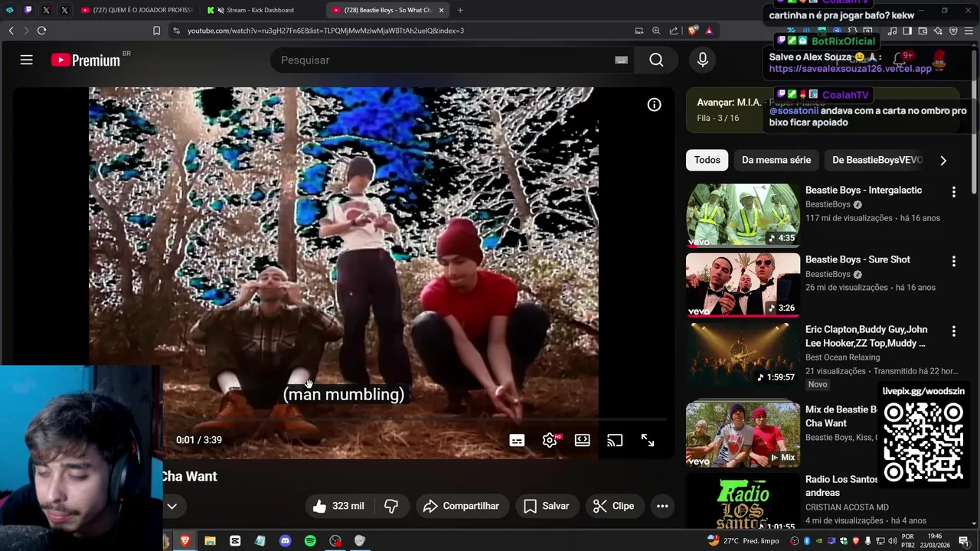
Task: Open the YouTube hamburger guide menu
Action: coord(27,60)
